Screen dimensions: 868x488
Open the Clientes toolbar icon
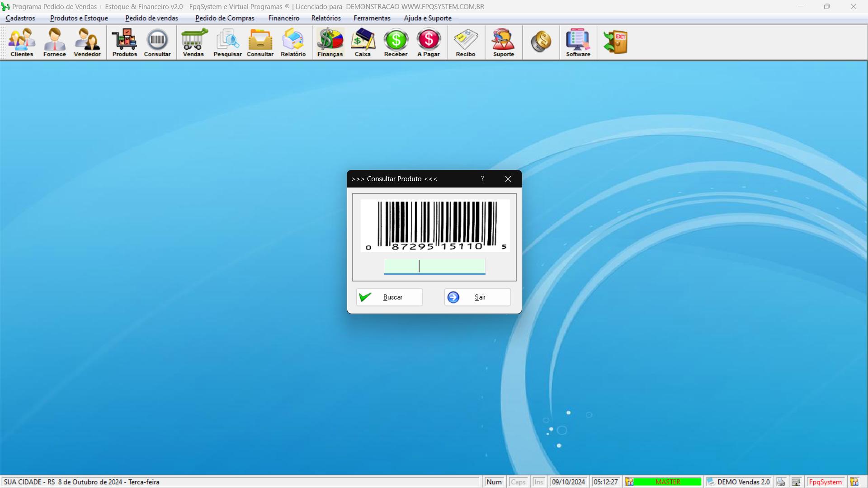(22, 42)
